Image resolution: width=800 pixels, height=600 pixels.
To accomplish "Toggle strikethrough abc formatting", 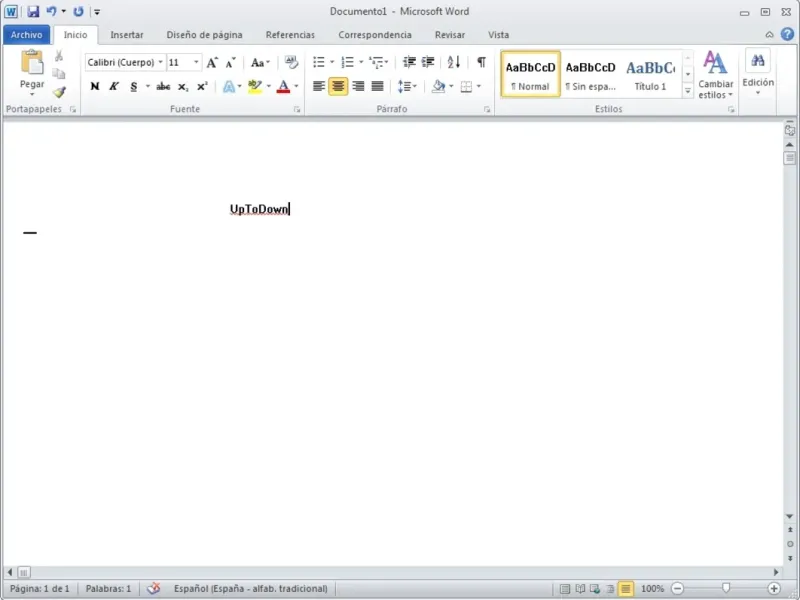I will pyautogui.click(x=163, y=86).
